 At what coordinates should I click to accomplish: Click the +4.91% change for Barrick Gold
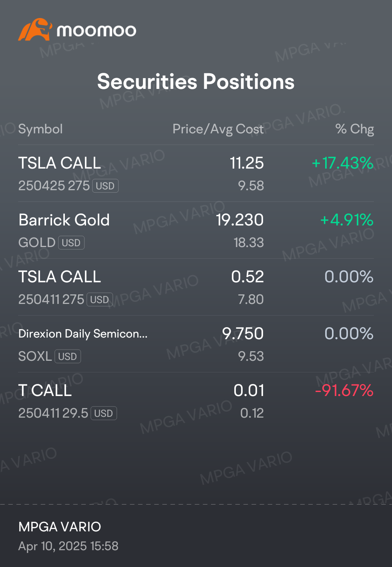click(x=347, y=220)
